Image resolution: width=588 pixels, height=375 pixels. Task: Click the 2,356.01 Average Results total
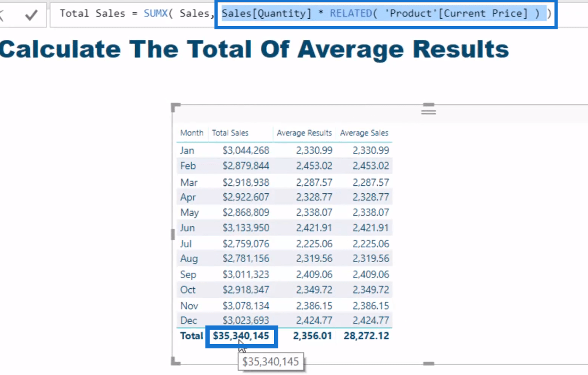(312, 336)
